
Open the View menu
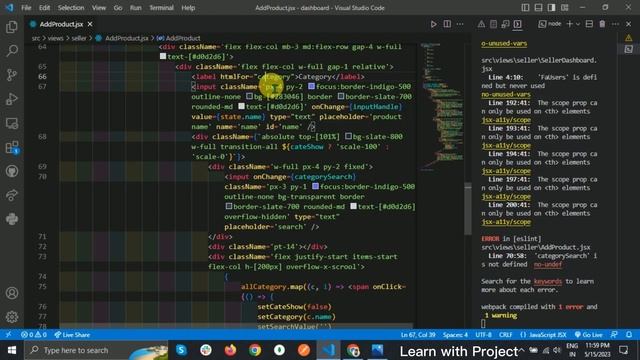[x=98, y=8]
